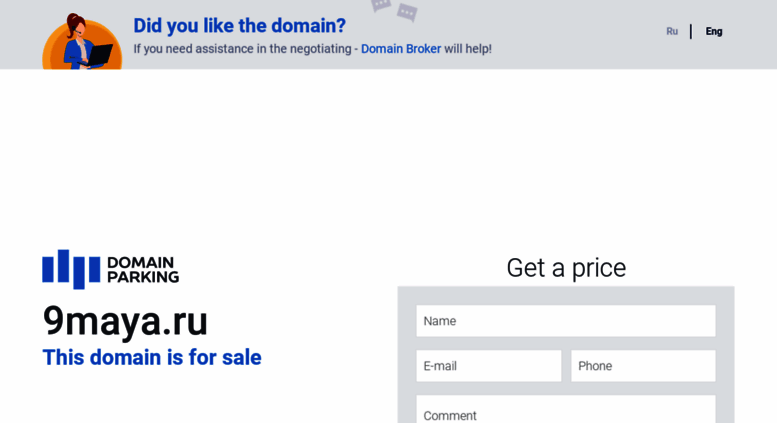The width and height of the screenshot is (777, 423).
Task: Click the 'Did you like the domain?' heading
Action: [239, 26]
